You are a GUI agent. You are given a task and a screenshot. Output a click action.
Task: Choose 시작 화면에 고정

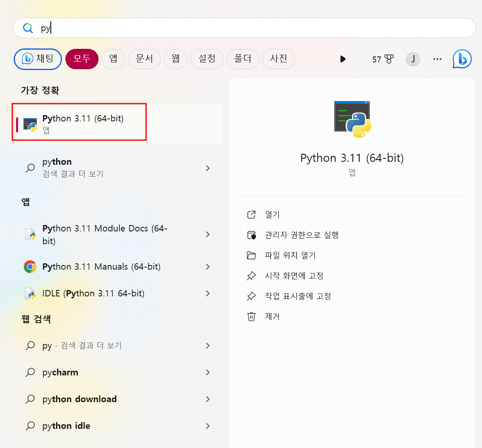[294, 276]
